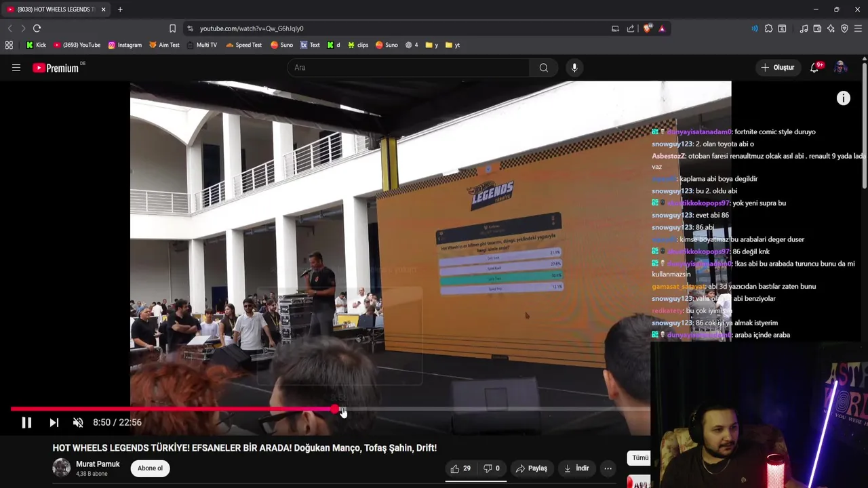Open the Kick bookmark
The width and height of the screenshot is (868, 488).
pos(36,45)
